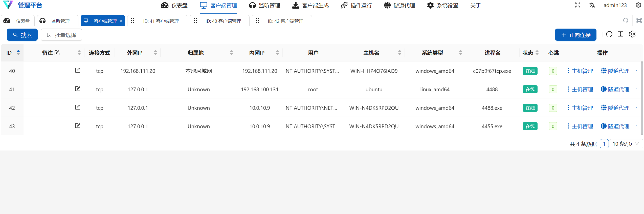This screenshot has height=214, width=644.
Task: Switch to the 仪表盘 page tab
Action: pos(18,21)
